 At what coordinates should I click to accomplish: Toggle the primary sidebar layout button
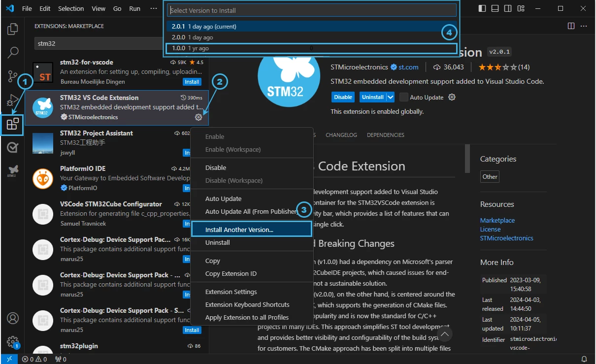coord(482,8)
